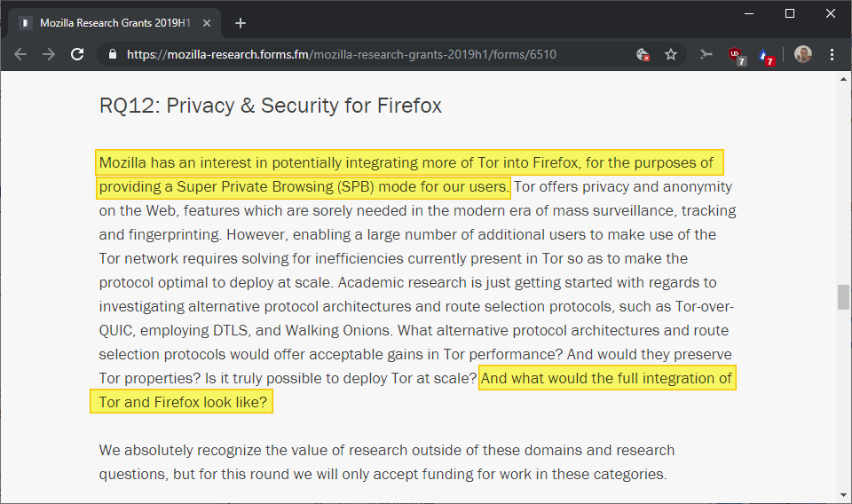852x504 pixels.
Task: Reload the current page
Action: coord(77,54)
